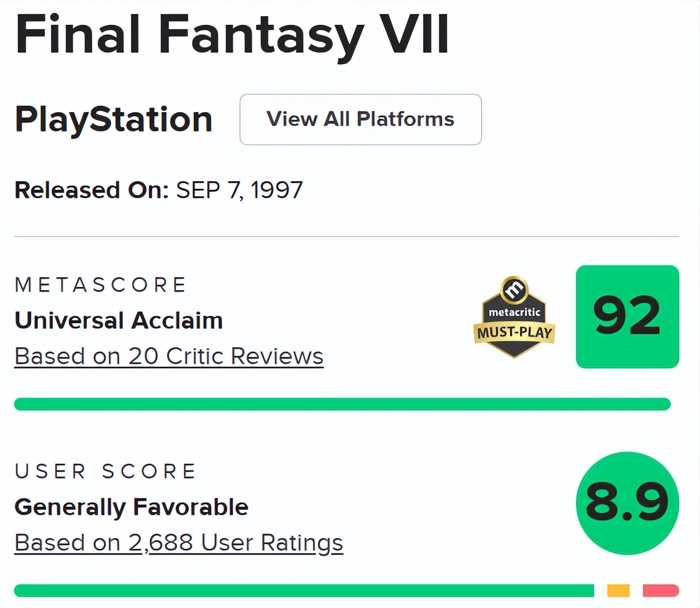Click the 8.9 user score circle
This screenshot has width=700, height=608.
coord(627,503)
